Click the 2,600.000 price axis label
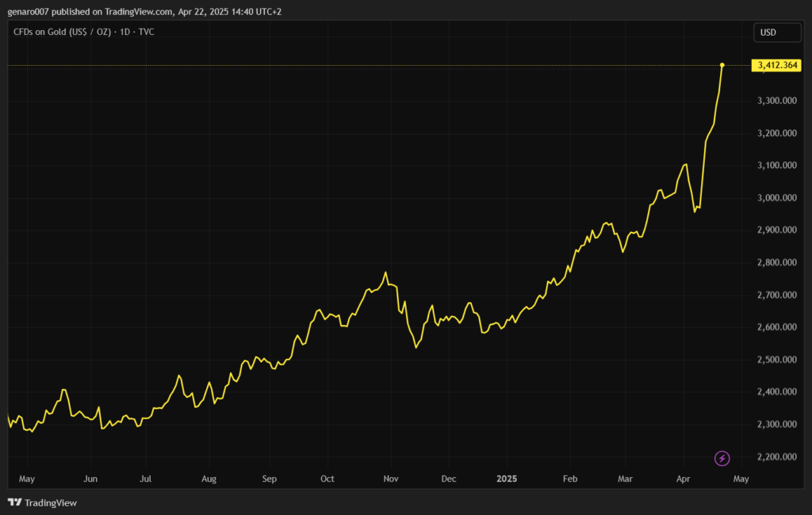The image size is (812, 515). [777, 327]
